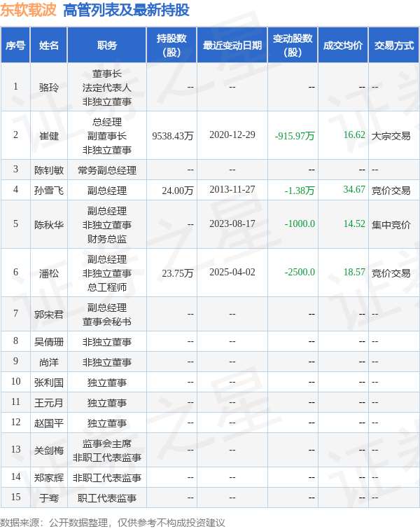This screenshot has width=420, height=529.
Task: Click the 总工程师 position text
Action: pyautogui.click(x=107, y=287)
